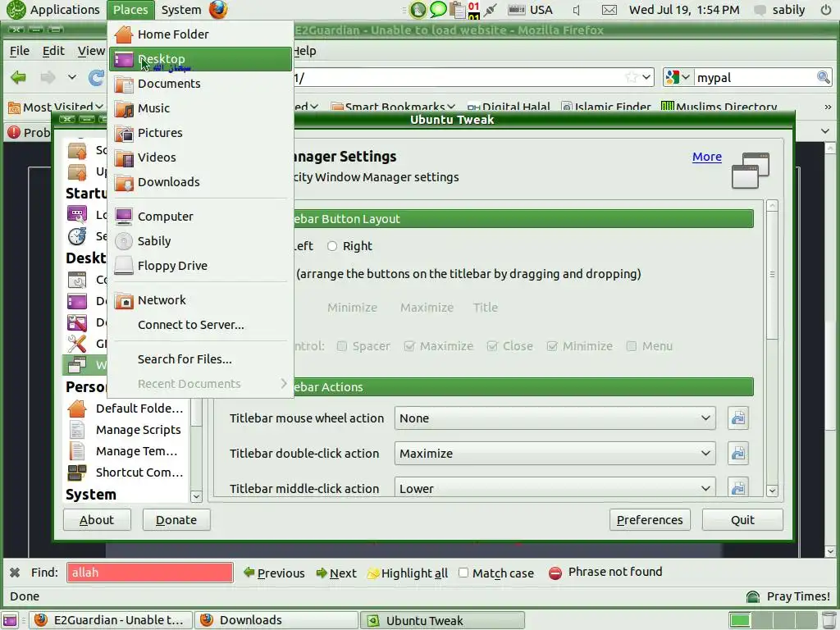Screen dimensions: 840x630
Task: Open the System panel menu
Action: [x=181, y=10]
